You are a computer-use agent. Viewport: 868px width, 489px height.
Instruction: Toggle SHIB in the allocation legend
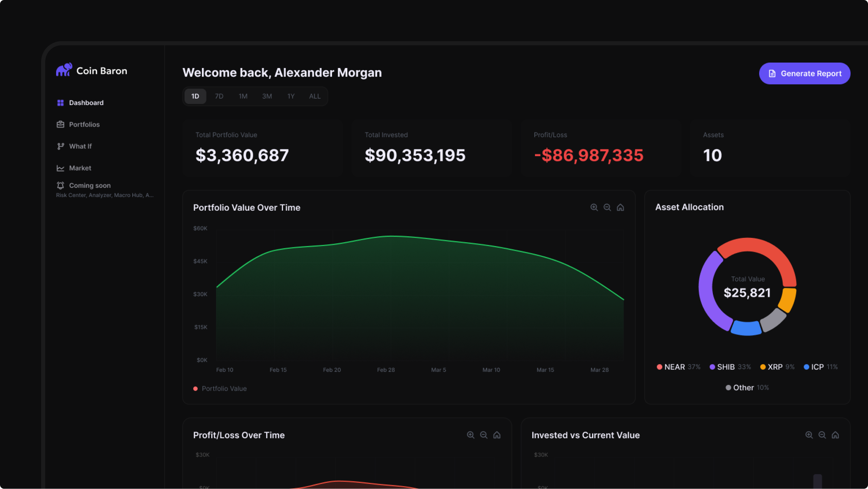730,367
